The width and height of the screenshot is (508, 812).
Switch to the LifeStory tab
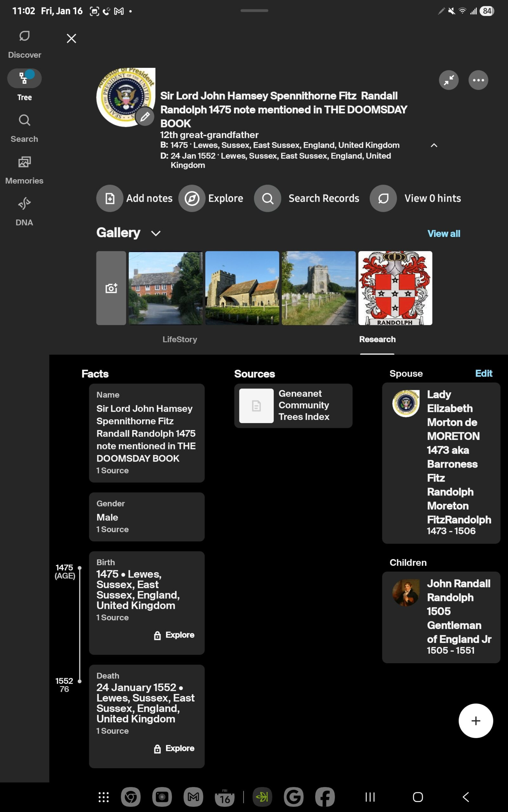tap(180, 339)
